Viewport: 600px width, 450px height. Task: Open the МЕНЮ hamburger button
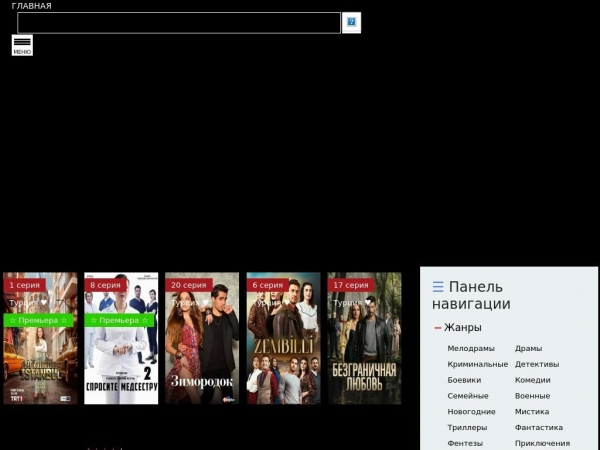pyautogui.click(x=22, y=45)
